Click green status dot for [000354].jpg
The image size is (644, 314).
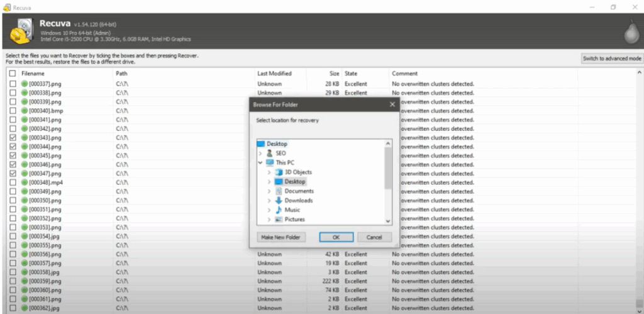point(25,237)
